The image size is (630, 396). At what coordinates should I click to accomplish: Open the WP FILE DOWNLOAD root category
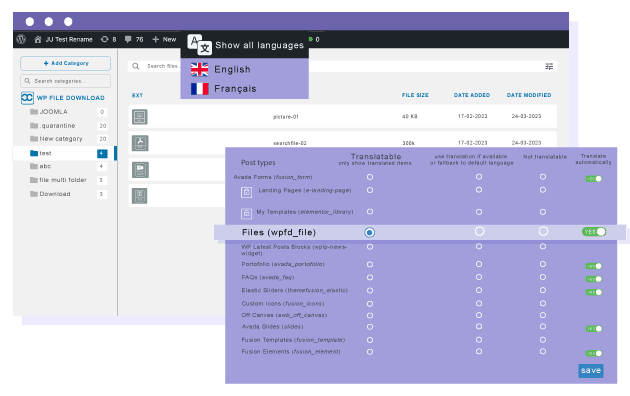click(71, 98)
